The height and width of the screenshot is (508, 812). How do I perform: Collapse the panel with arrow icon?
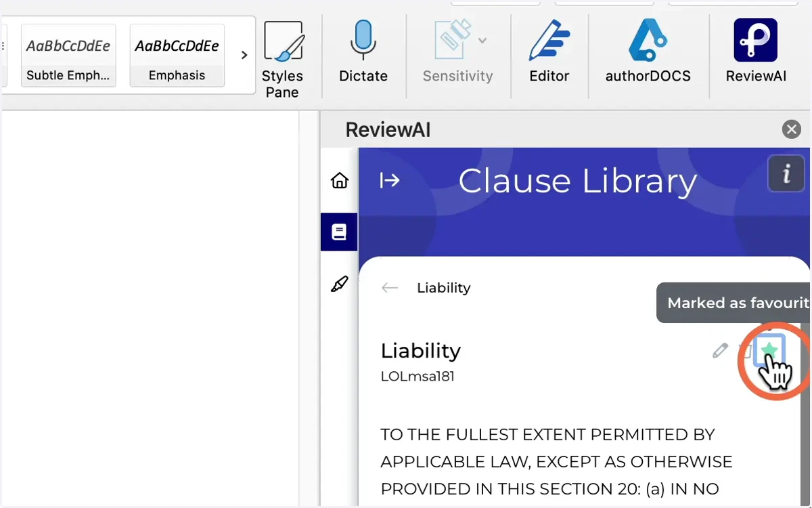(390, 180)
